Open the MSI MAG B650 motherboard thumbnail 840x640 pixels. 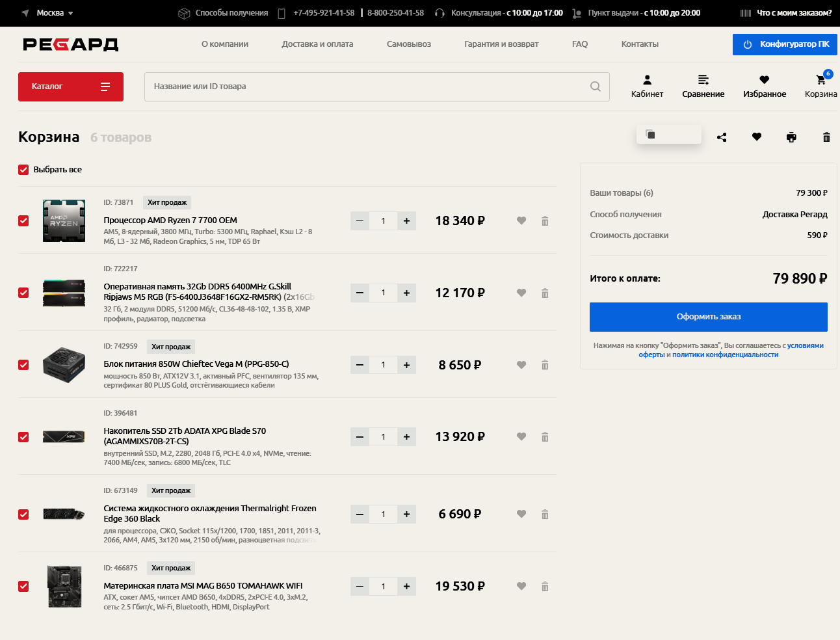click(x=64, y=586)
